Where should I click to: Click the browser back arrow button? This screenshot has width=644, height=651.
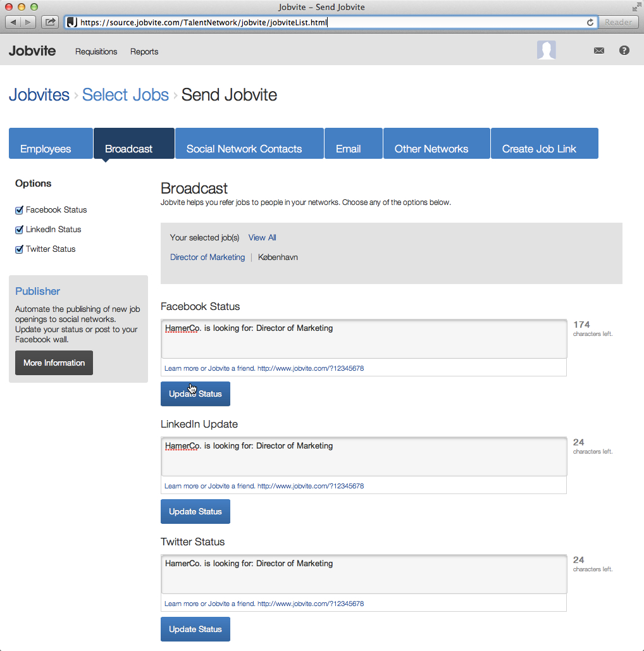click(14, 22)
